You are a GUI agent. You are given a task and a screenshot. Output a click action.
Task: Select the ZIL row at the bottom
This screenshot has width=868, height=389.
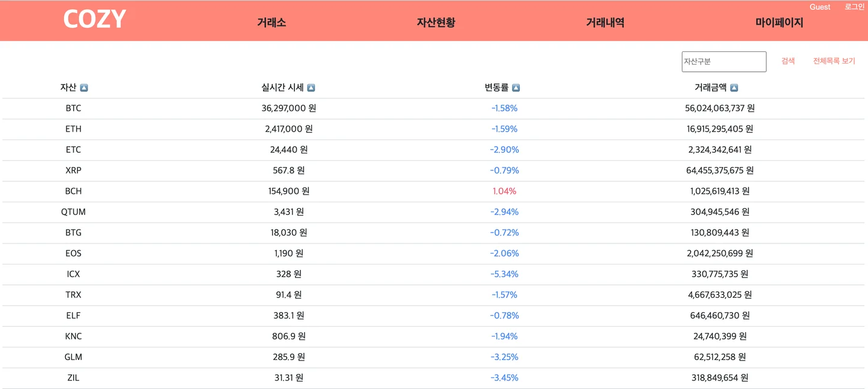click(73, 378)
